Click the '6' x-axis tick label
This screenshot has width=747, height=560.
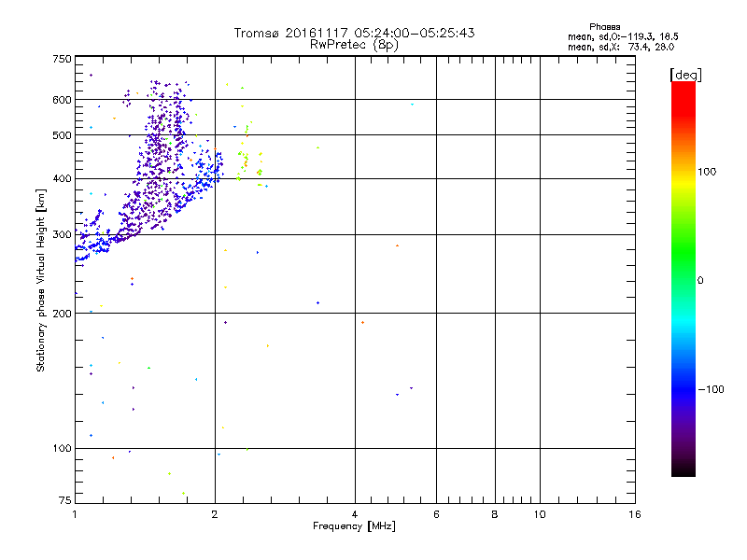pos(436,514)
